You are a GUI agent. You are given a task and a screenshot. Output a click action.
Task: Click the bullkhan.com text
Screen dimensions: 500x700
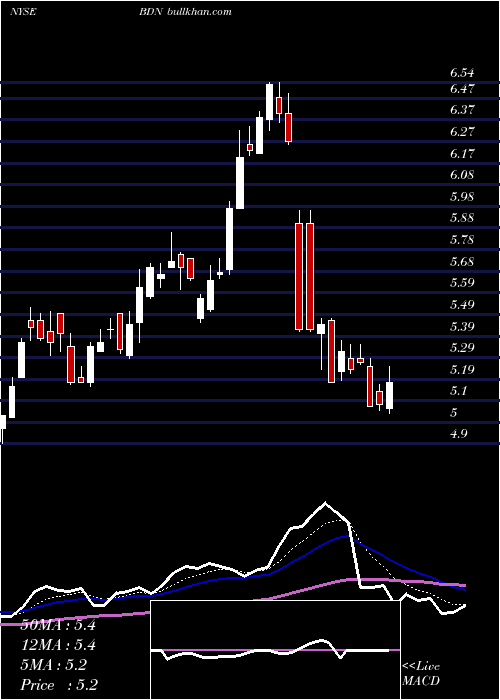coord(199,12)
